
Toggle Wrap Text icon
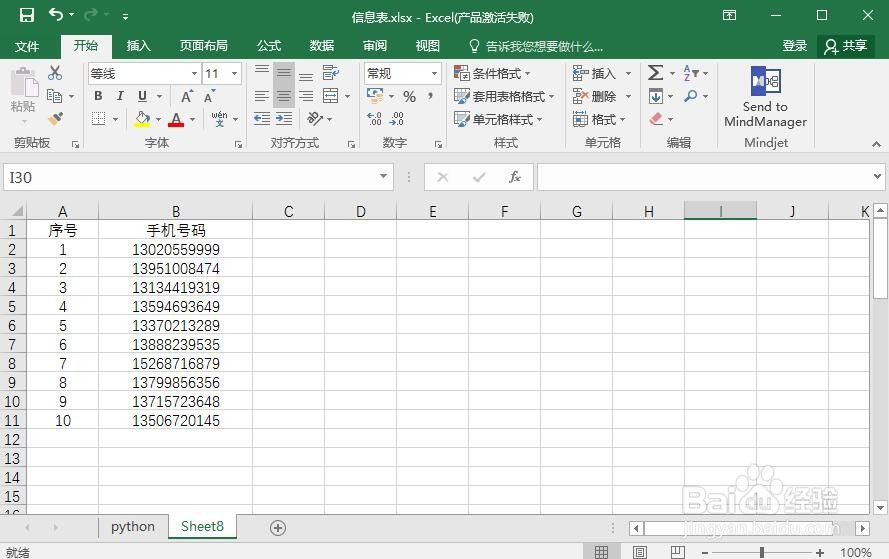(x=331, y=73)
